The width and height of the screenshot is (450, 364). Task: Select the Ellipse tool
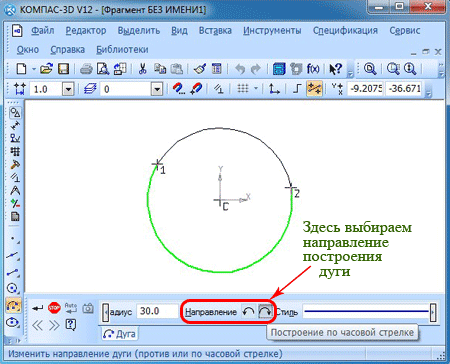click(13, 322)
